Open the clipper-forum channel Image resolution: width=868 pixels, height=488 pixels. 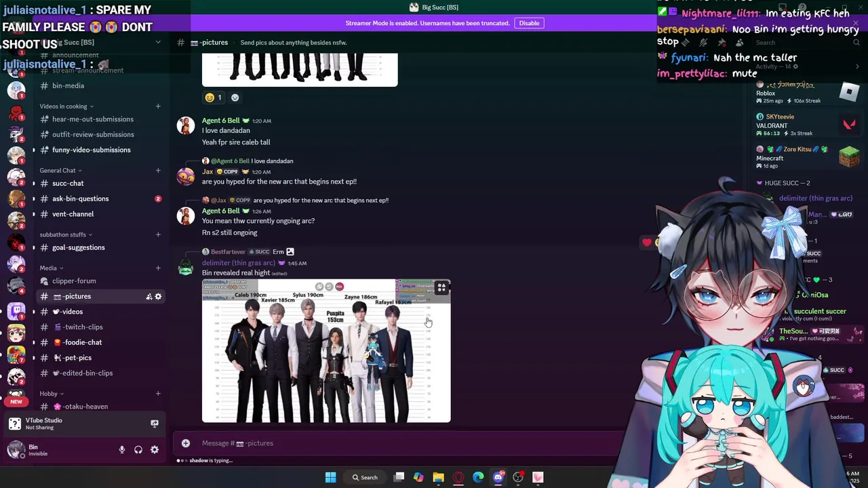[100, 281]
